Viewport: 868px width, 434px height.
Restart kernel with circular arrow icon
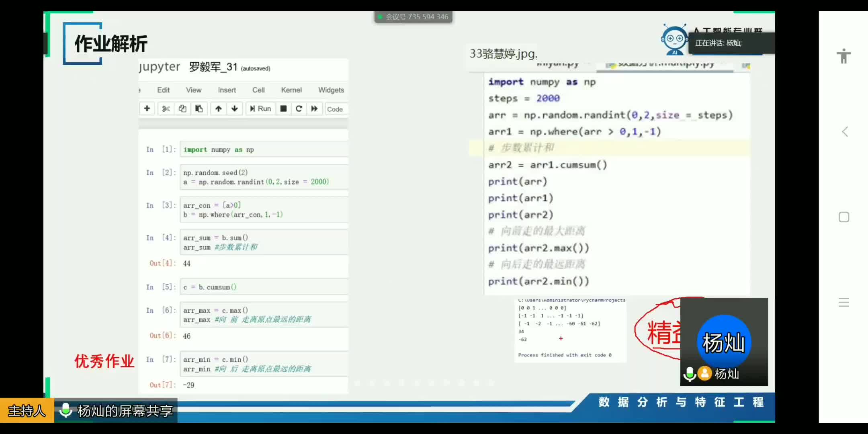pyautogui.click(x=299, y=108)
